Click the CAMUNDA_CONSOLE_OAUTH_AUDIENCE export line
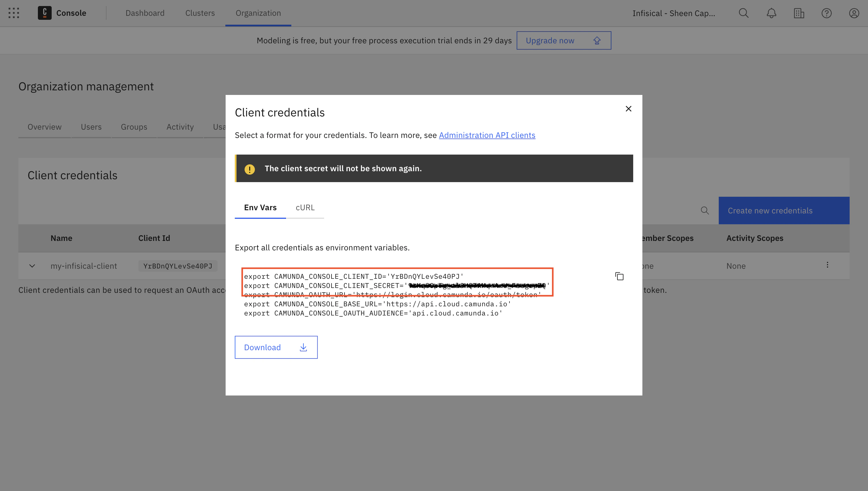This screenshot has width=868, height=491. (373, 313)
